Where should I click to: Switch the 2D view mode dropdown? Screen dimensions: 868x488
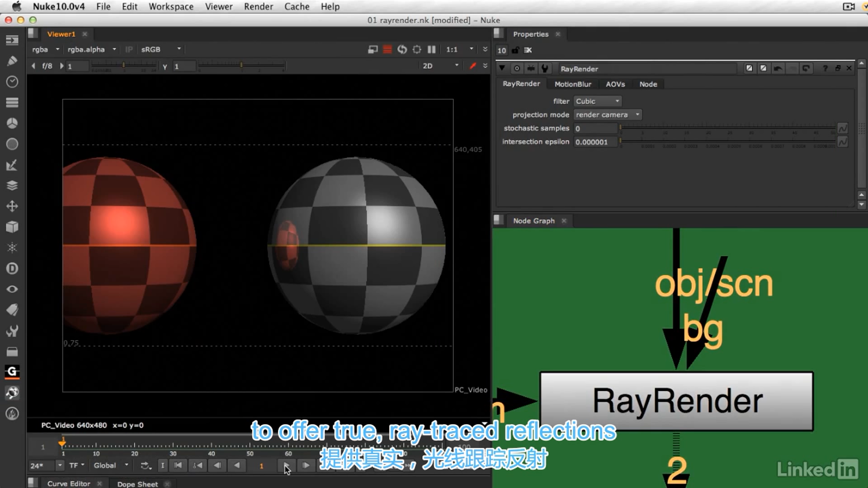pos(440,66)
